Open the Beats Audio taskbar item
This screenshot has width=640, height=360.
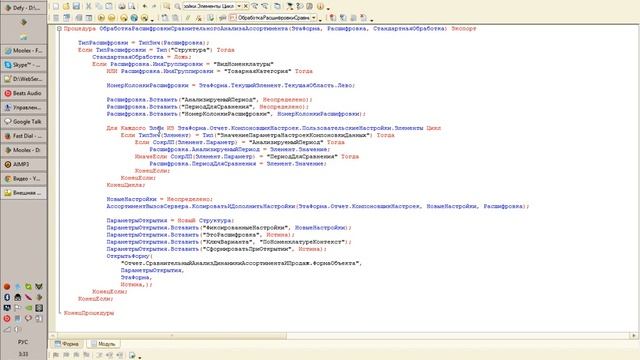pos(24,93)
